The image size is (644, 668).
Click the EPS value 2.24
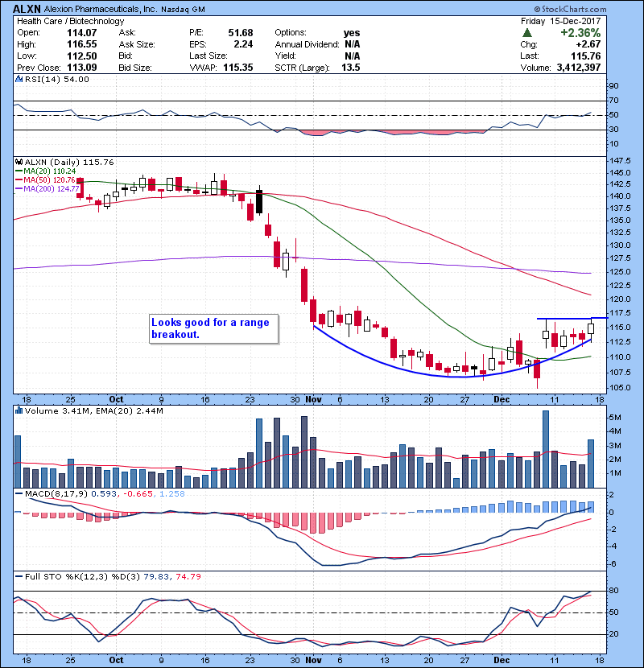click(x=243, y=44)
